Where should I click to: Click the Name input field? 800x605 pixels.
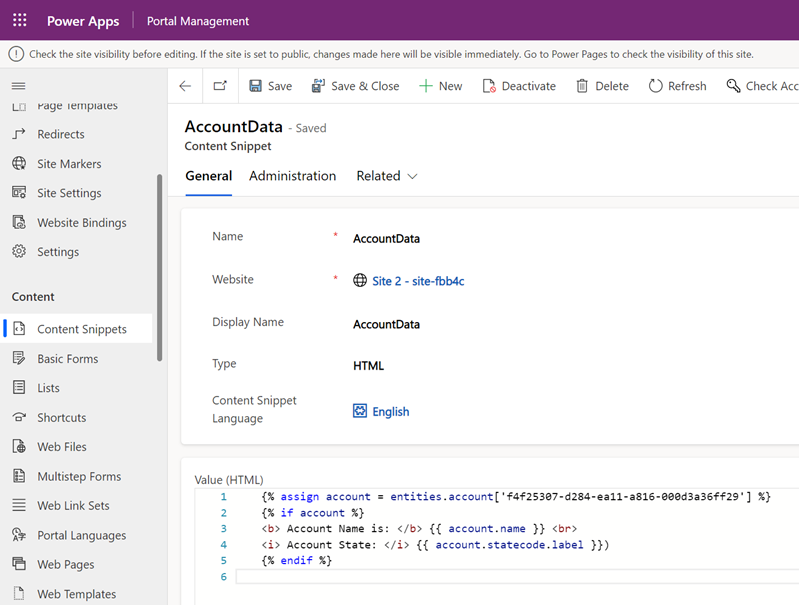tap(500, 239)
